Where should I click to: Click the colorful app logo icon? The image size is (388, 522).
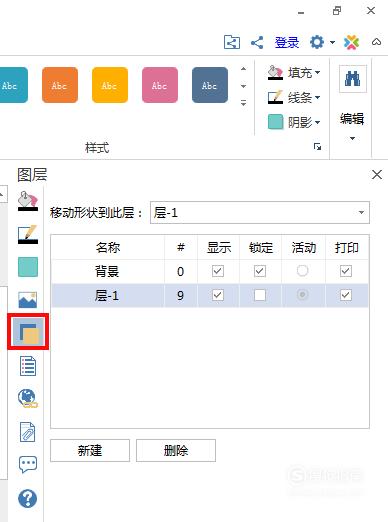coord(352,42)
